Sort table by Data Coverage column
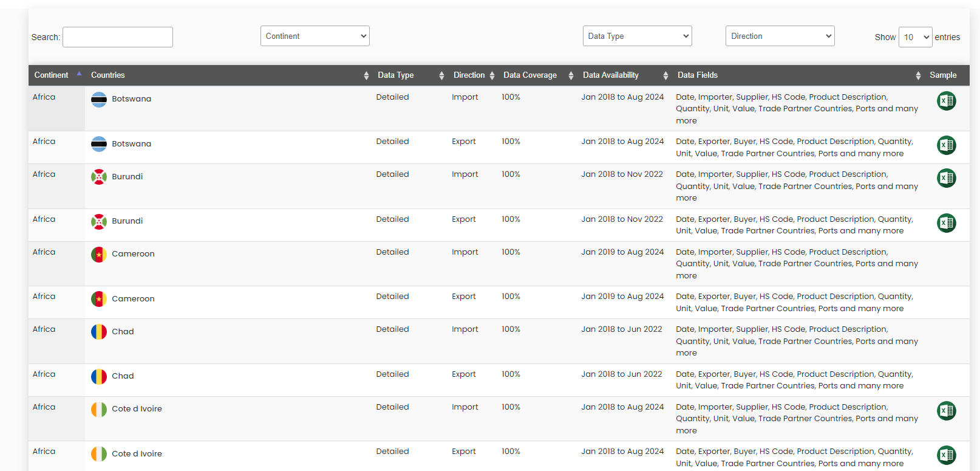980x471 pixels. coord(537,75)
